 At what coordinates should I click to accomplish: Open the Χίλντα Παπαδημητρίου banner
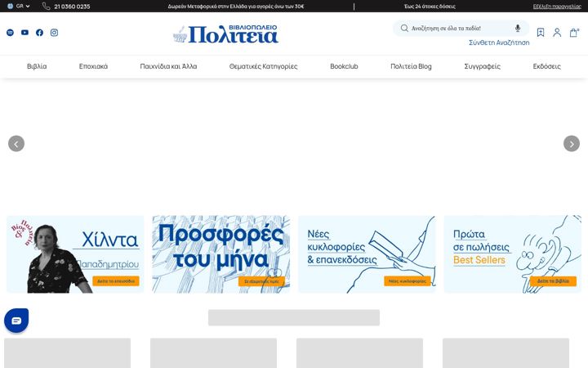click(x=75, y=254)
